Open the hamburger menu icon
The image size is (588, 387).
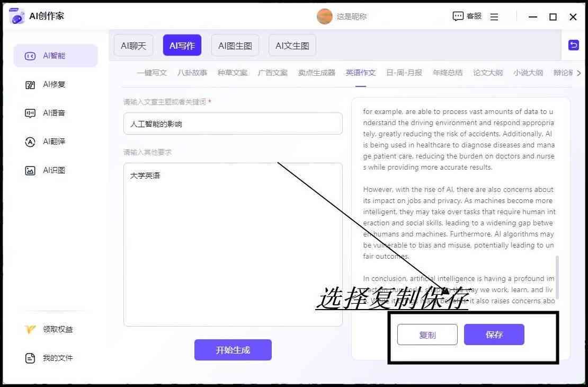click(x=494, y=17)
